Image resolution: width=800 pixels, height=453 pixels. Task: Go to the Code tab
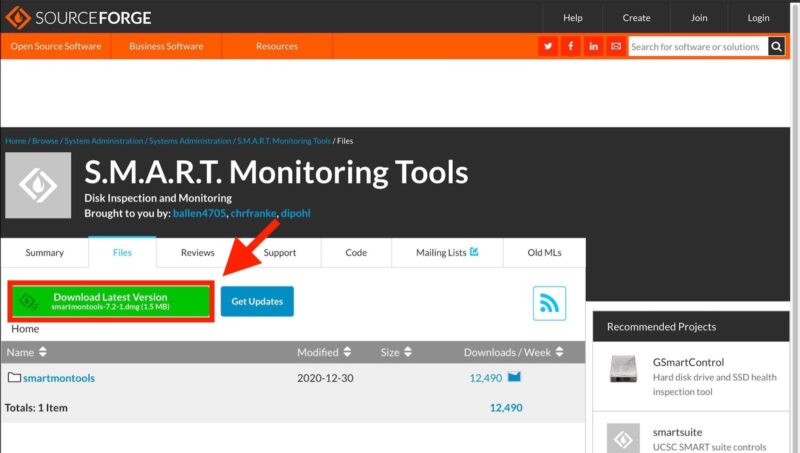tap(356, 253)
